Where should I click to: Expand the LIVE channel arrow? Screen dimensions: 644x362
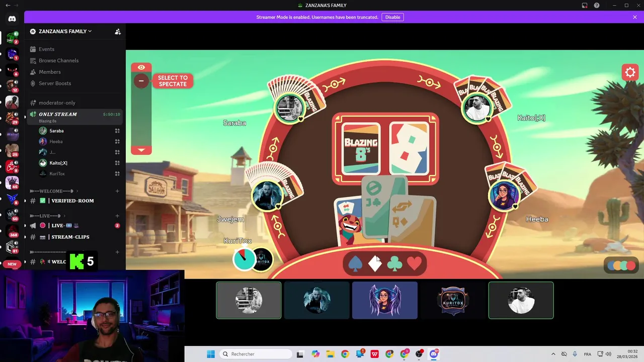[25, 226]
